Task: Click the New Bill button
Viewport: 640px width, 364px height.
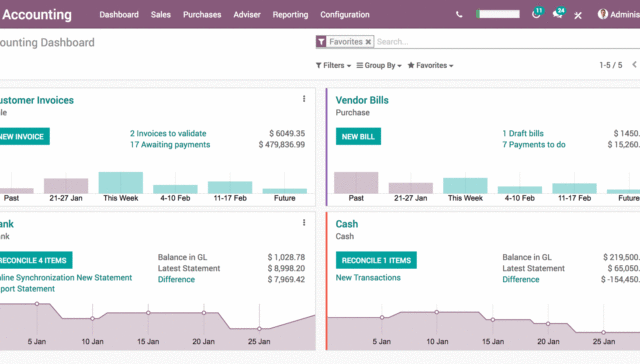Action: click(358, 137)
